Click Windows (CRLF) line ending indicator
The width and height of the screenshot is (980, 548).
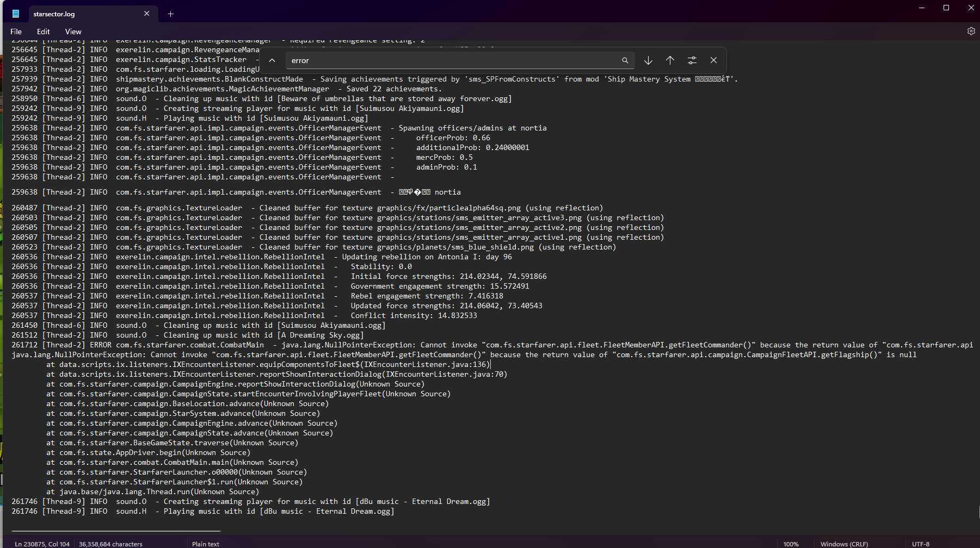(x=844, y=544)
